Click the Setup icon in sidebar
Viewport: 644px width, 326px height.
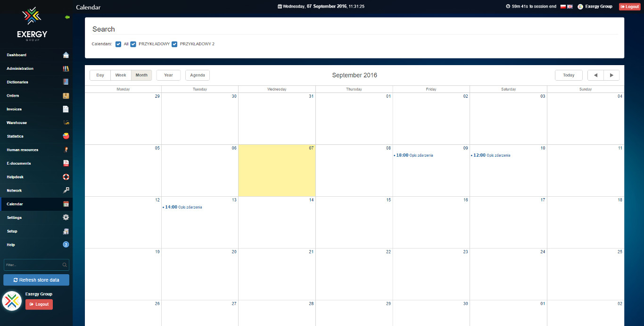(66, 231)
